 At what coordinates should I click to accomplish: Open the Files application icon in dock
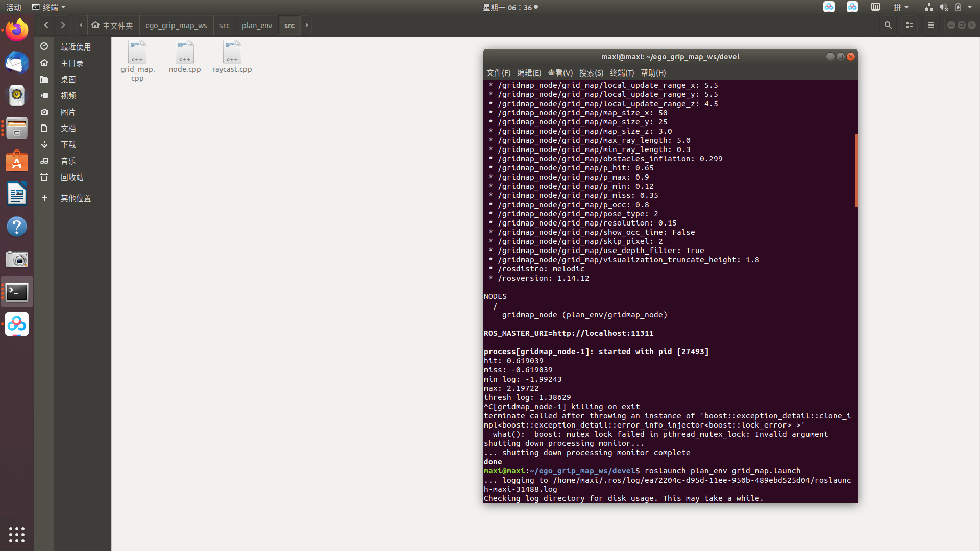click(x=17, y=128)
